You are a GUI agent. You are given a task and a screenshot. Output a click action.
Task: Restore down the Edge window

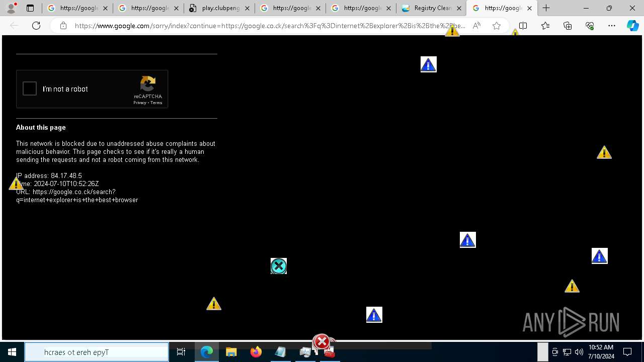coord(609,8)
